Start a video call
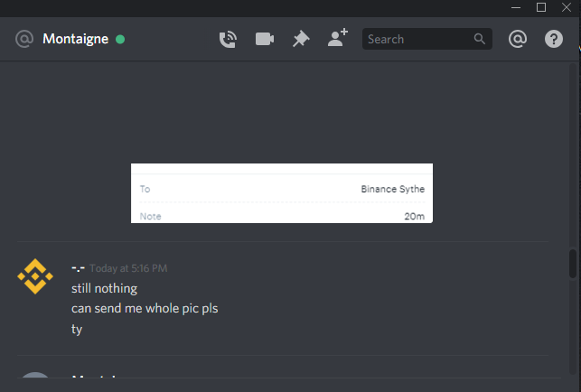Viewport: 581px width, 392px height. [265, 39]
